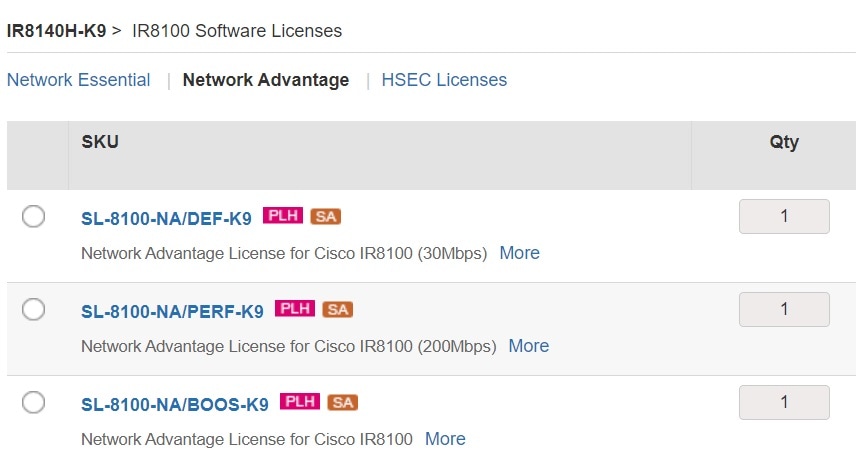The image size is (856, 465).
Task: Select the SL-8100-NA/PERF-K9 radio button
Action: point(33,309)
